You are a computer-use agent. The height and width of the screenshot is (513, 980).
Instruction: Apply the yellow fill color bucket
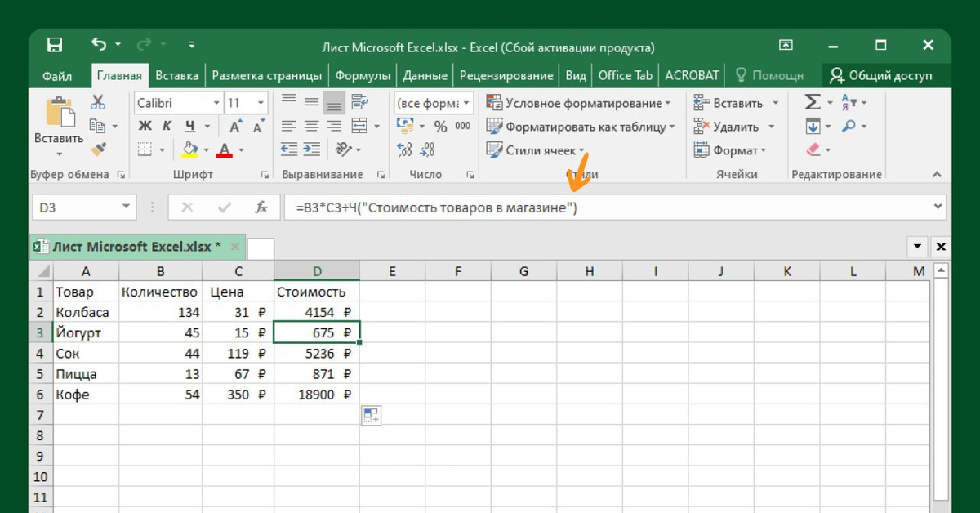click(189, 149)
